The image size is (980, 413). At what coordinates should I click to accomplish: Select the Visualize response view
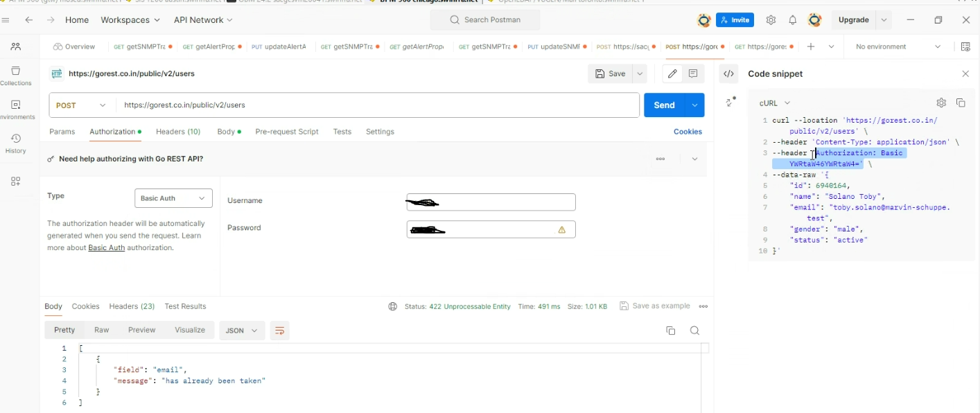point(190,330)
